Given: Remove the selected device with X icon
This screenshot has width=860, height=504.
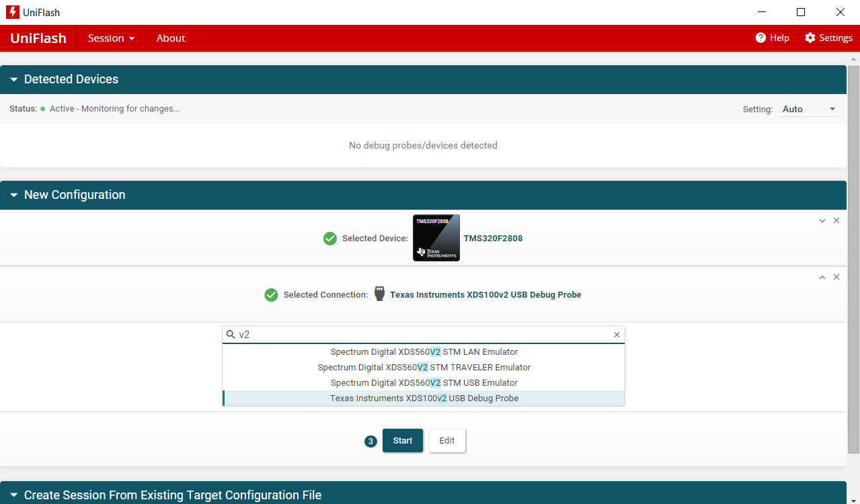Looking at the screenshot, I should 836,220.
